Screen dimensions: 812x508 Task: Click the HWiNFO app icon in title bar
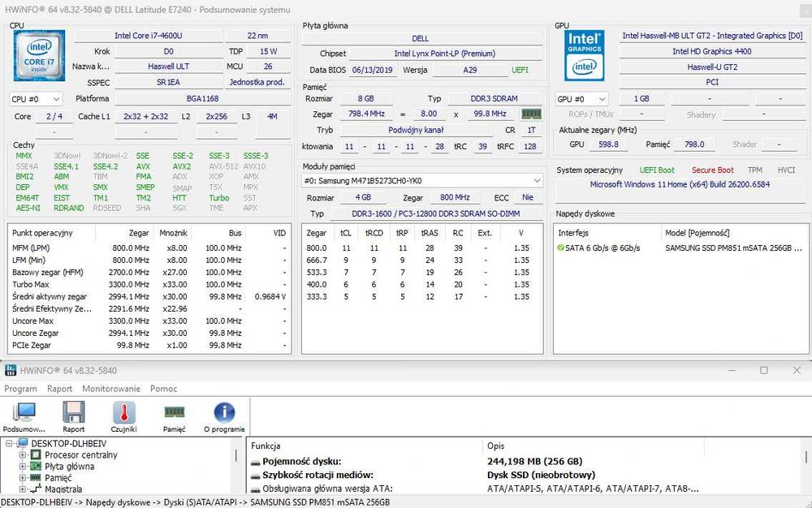point(11,370)
